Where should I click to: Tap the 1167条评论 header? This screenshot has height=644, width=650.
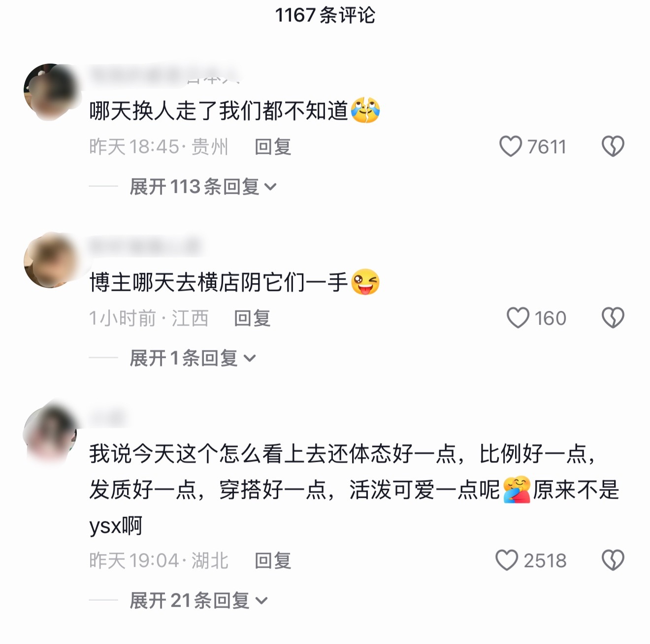tap(325, 15)
